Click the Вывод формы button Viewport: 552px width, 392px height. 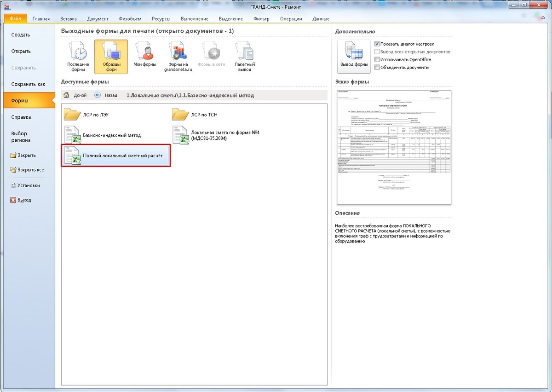(354, 57)
